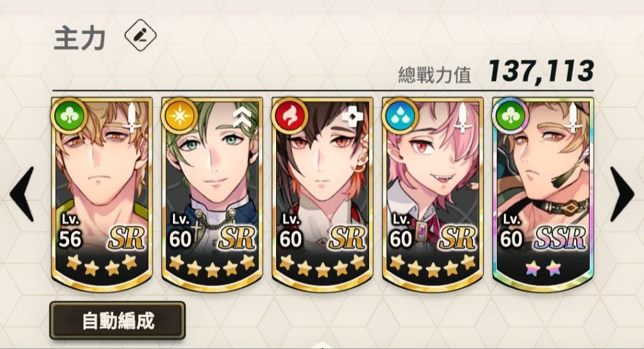Tap the sword role icon on pink-haired card
Image resolution: width=644 pixels, height=349 pixels.
click(x=462, y=118)
